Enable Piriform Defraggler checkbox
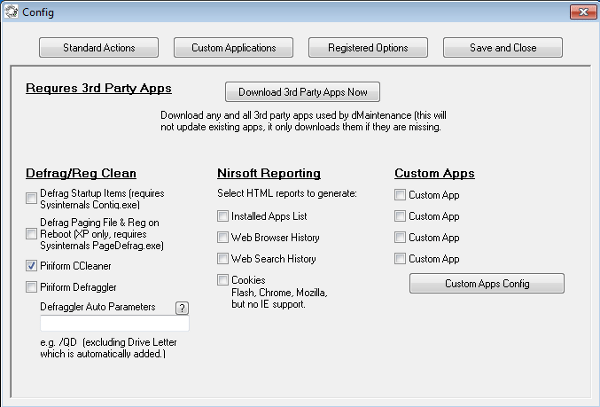 click(32, 287)
